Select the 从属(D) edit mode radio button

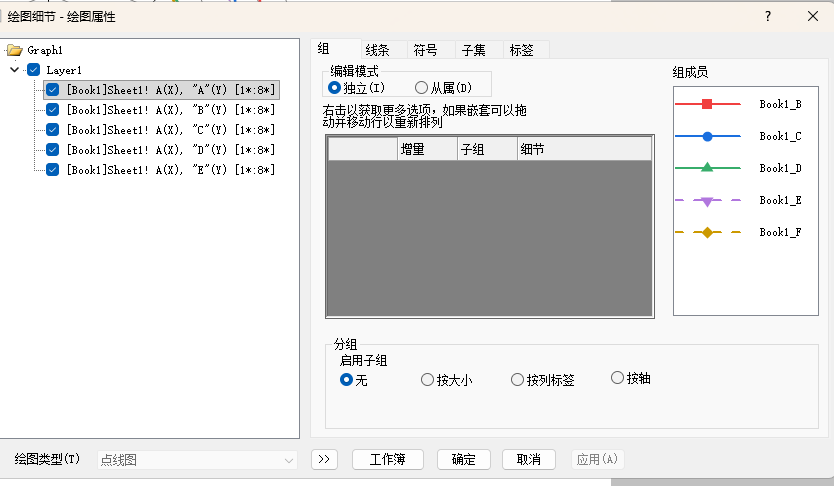[421, 88]
